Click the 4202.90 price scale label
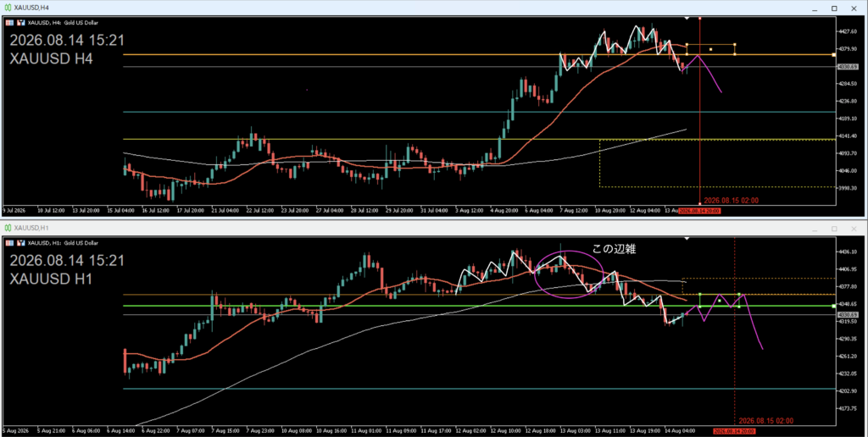This screenshot has height=437, width=868. (848, 390)
